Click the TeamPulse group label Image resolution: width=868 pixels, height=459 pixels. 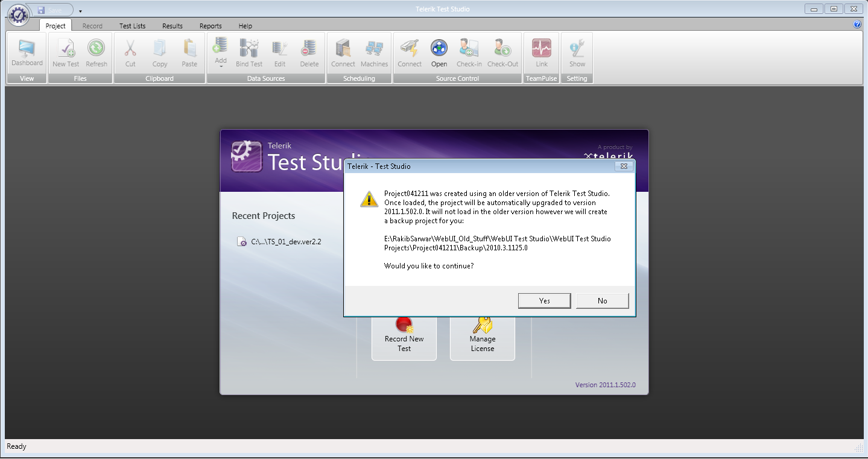(541, 78)
